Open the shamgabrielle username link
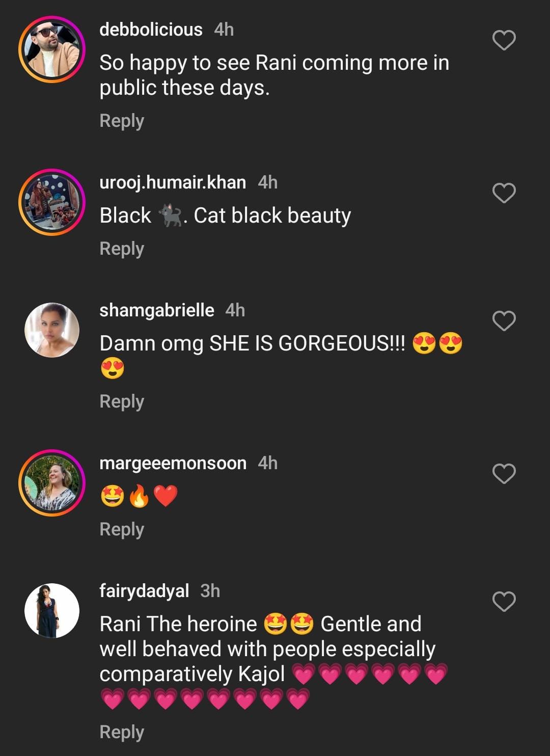 click(x=157, y=310)
